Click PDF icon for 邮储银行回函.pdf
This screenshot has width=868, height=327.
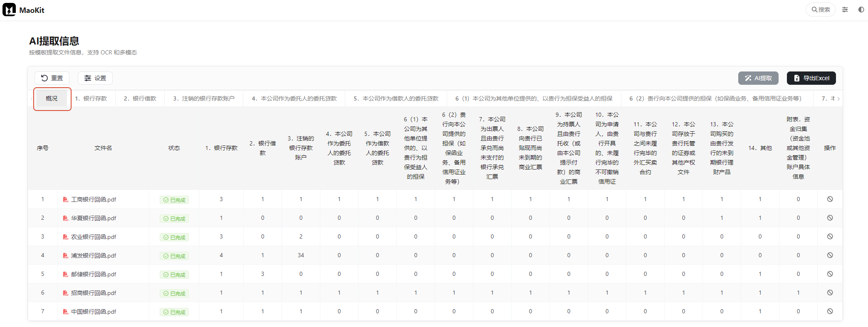point(65,275)
